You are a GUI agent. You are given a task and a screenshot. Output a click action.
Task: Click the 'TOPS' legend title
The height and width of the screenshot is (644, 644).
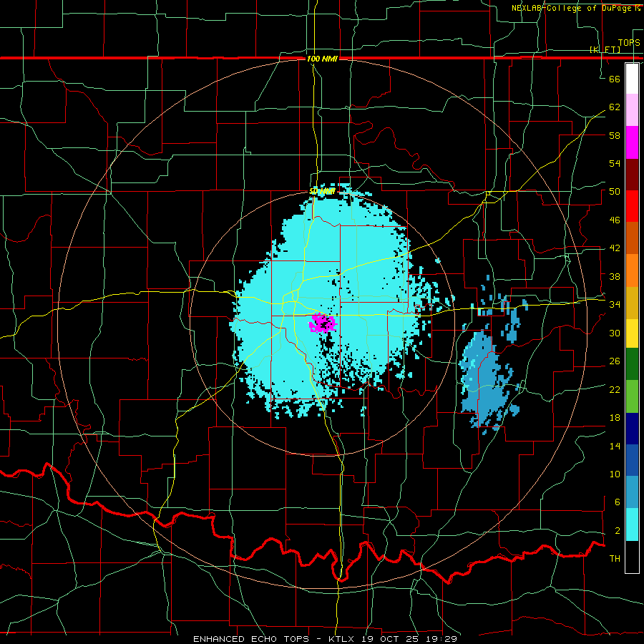click(629, 42)
